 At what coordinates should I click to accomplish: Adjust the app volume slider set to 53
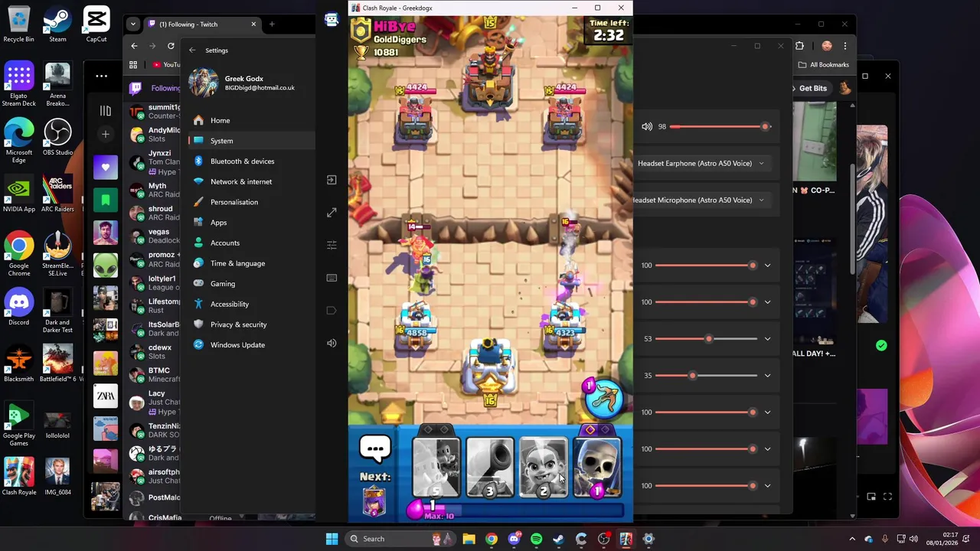(x=706, y=339)
